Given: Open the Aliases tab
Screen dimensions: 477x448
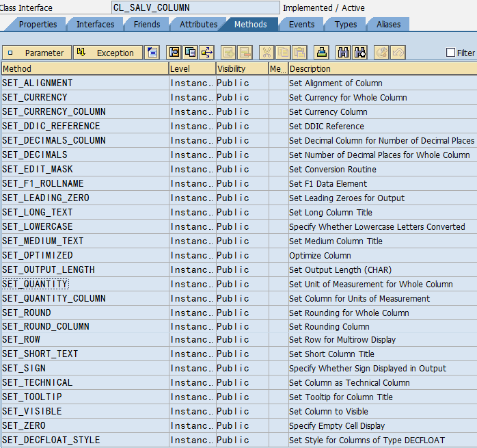Looking at the screenshot, I should [x=388, y=25].
